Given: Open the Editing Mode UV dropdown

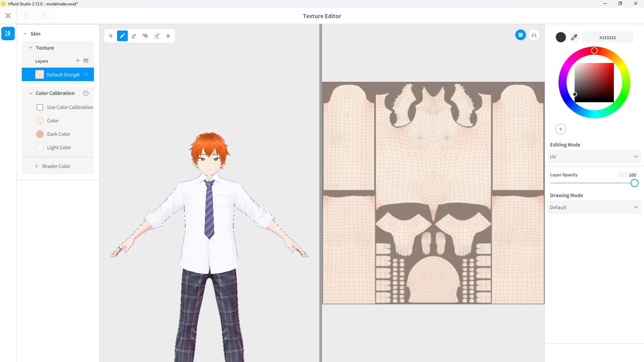Looking at the screenshot, I should tap(594, 157).
